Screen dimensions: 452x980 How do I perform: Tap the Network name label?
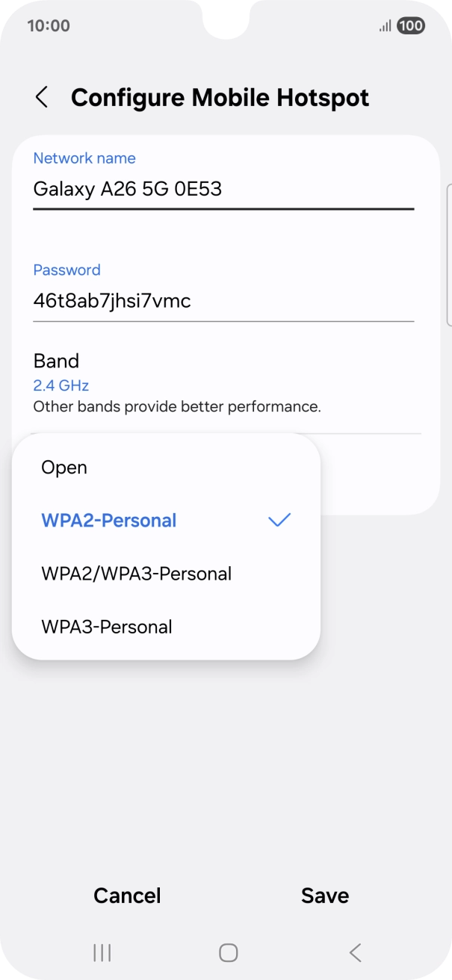[84, 158]
